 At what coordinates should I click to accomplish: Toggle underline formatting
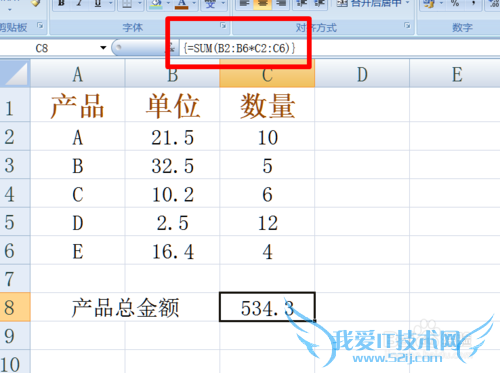coord(97,4)
